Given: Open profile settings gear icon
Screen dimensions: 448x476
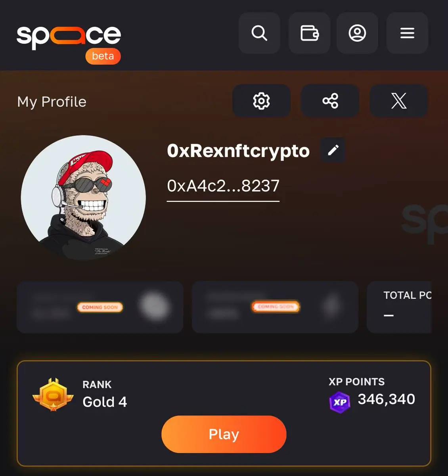Looking at the screenshot, I should (261, 101).
